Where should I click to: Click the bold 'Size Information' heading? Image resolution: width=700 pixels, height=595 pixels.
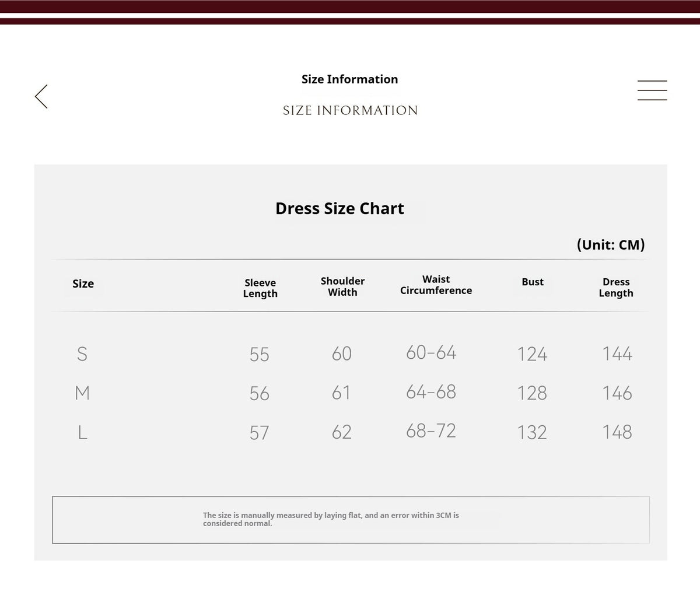click(350, 79)
